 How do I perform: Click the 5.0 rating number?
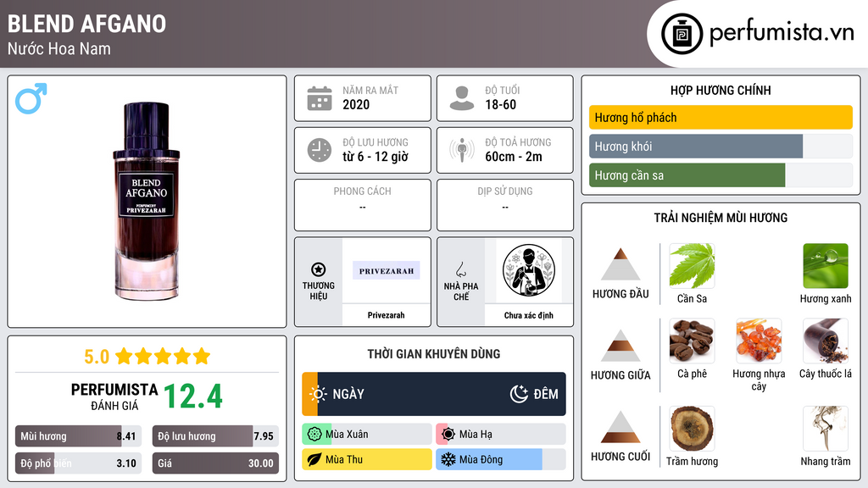point(97,357)
